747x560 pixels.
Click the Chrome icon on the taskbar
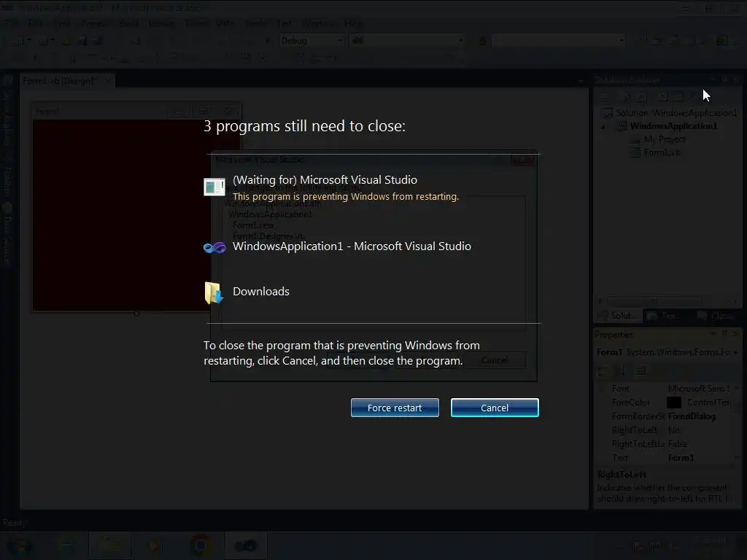[201, 545]
